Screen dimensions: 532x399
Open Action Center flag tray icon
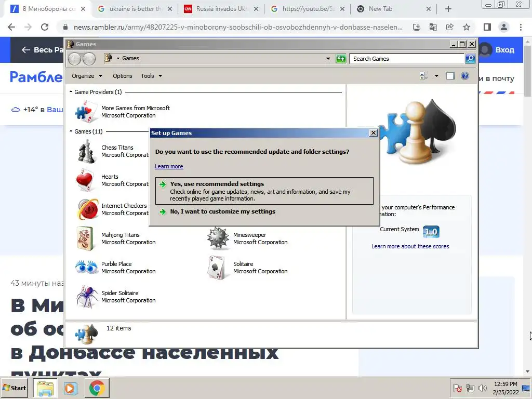click(457, 388)
